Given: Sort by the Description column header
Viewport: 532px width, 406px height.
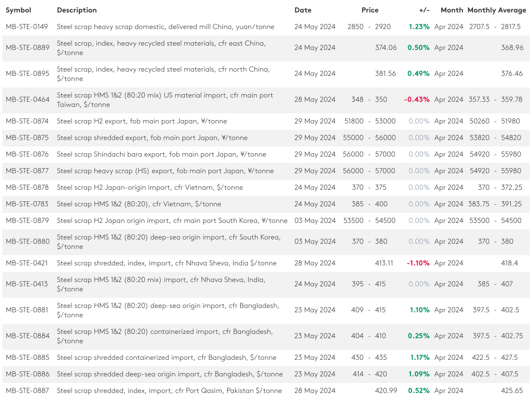Looking at the screenshot, I should 76,10.
